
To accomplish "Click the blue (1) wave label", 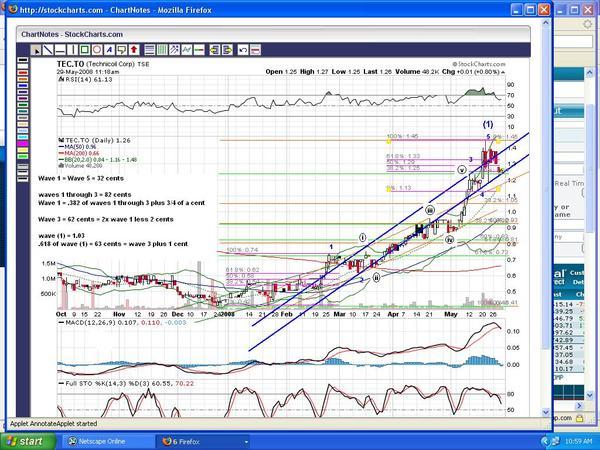I will [488, 124].
